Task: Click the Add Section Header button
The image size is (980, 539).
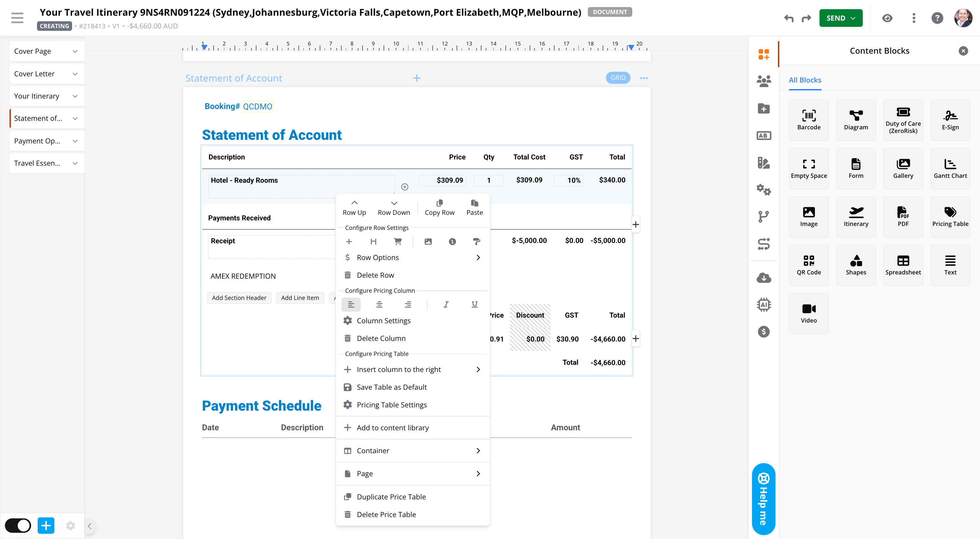Action: (x=239, y=298)
